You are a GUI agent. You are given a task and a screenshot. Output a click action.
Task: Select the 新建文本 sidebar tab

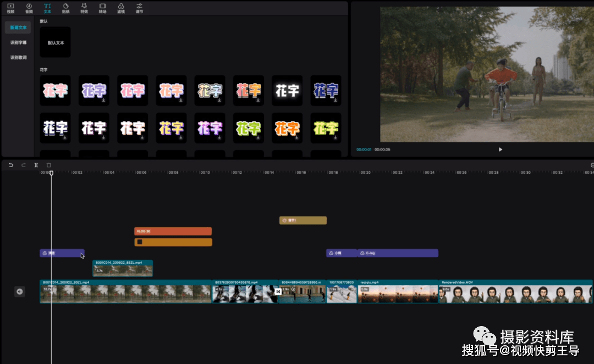point(18,27)
